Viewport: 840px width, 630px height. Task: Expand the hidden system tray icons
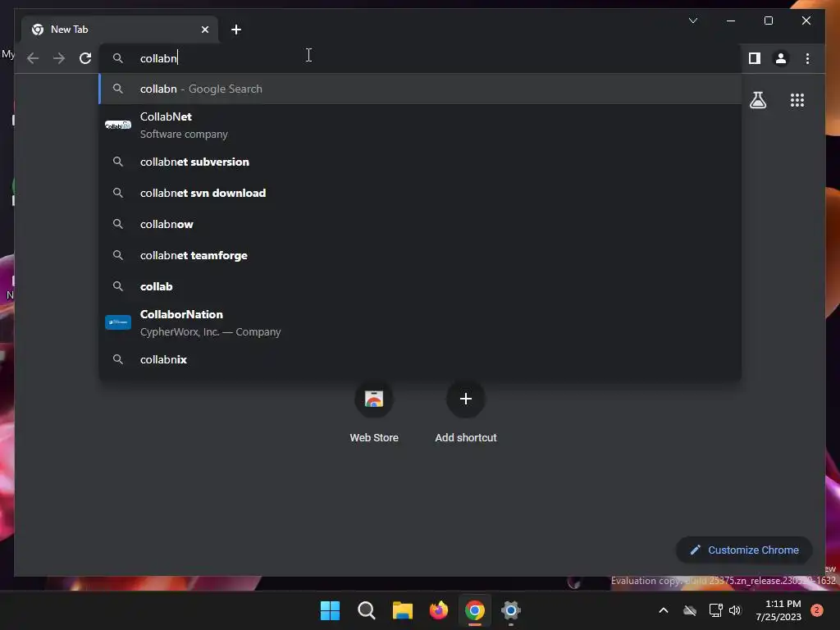tap(663, 610)
